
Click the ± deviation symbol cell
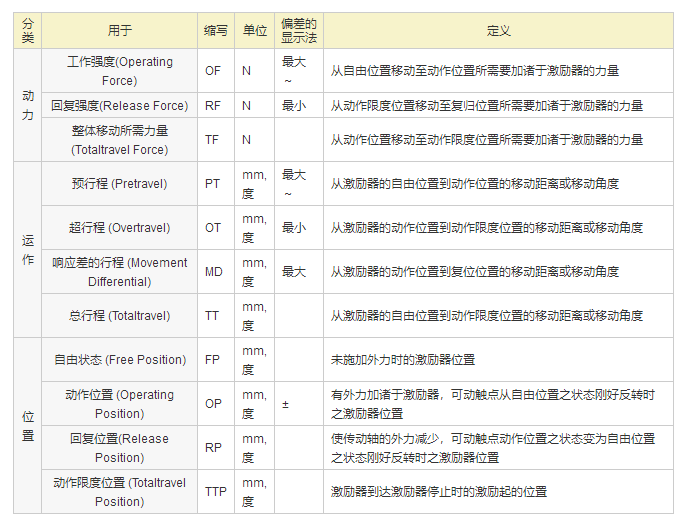(x=286, y=404)
